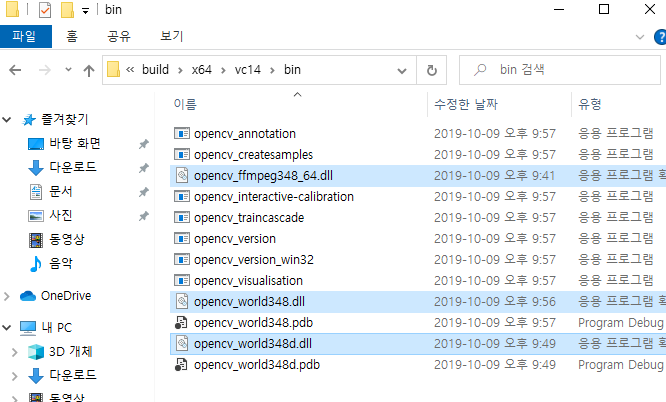Open the Help question mark icon
This screenshot has height=402, width=666.
(660, 37)
